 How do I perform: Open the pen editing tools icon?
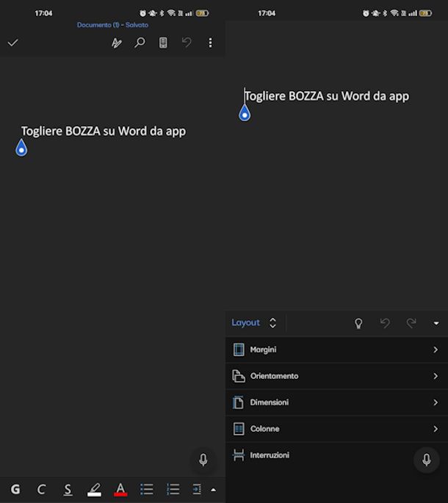117,43
